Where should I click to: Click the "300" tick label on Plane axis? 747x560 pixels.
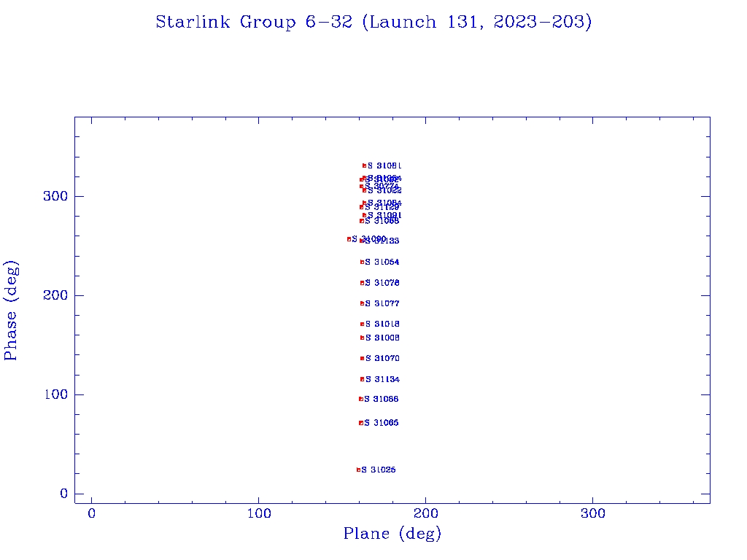point(592,513)
